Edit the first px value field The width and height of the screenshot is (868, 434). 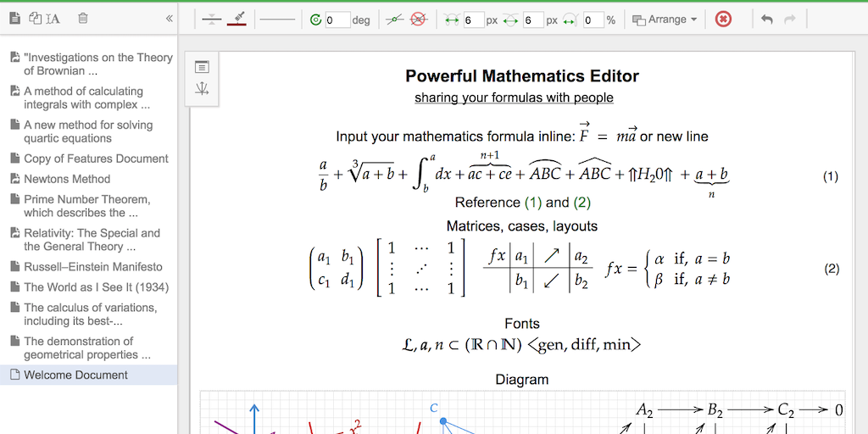tap(474, 20)
